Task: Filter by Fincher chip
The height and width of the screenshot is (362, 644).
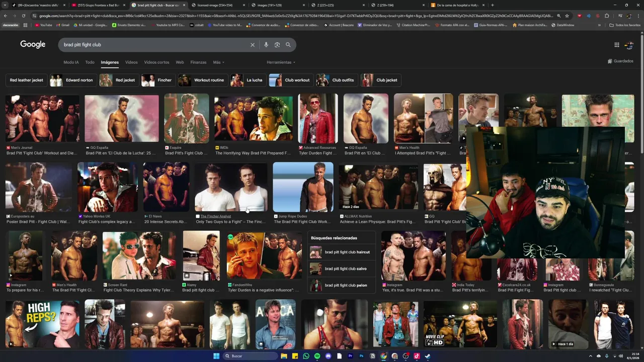Action: (158, 80)
